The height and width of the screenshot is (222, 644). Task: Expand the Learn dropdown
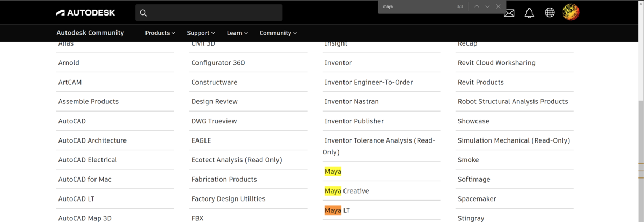[237, 33]
